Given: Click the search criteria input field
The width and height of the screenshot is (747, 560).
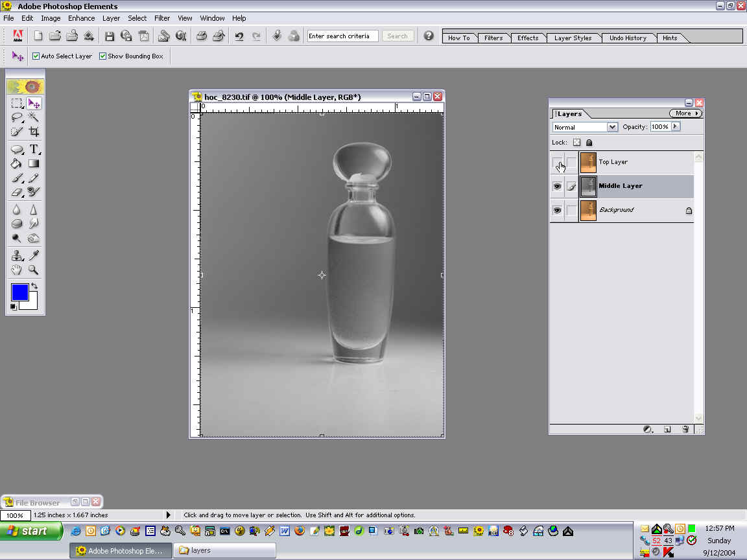Looking at the screenshot, I should coord(342,36).
